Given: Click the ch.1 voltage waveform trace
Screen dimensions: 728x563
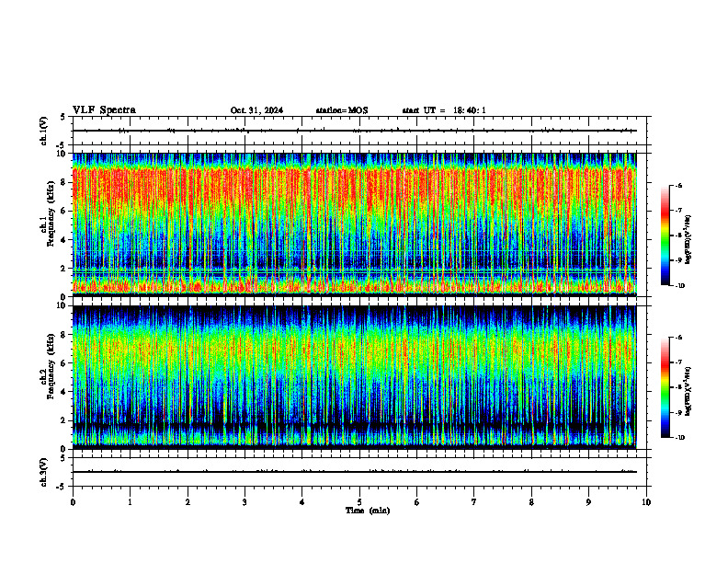Looking at the screenshot, I should pyautogui.click(x=354, y=131).
